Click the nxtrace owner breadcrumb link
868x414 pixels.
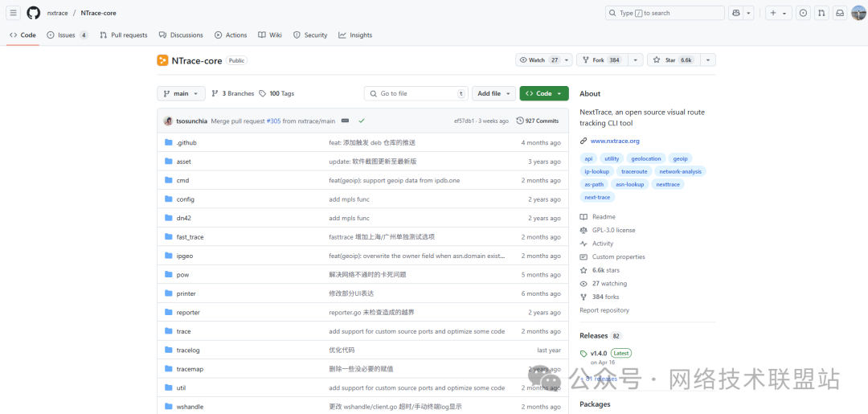pyautogui.click(x=57, y=13)
